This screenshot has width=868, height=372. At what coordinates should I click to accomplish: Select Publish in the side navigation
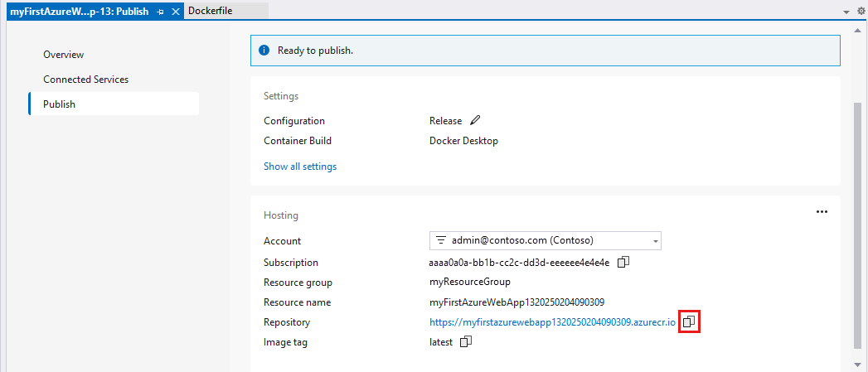coord(60,104)
